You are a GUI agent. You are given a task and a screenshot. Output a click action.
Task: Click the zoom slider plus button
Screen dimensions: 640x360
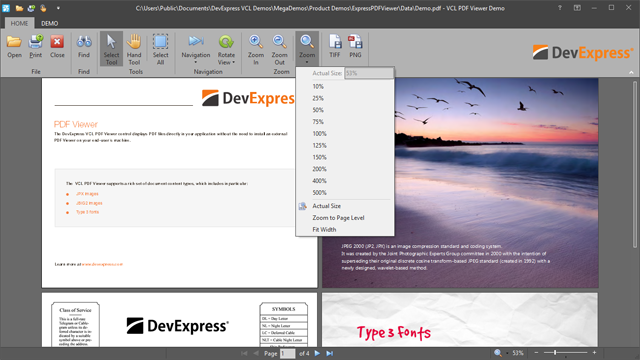point(594,353)
